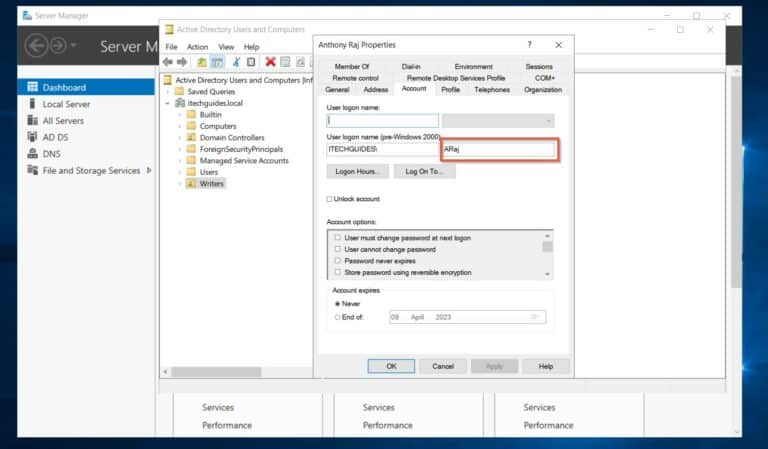This screenshot has height=449, width=768.
Task: Click the Account options list scrollbar thumb
Action: pyautogui.click(x=548, y=246)
